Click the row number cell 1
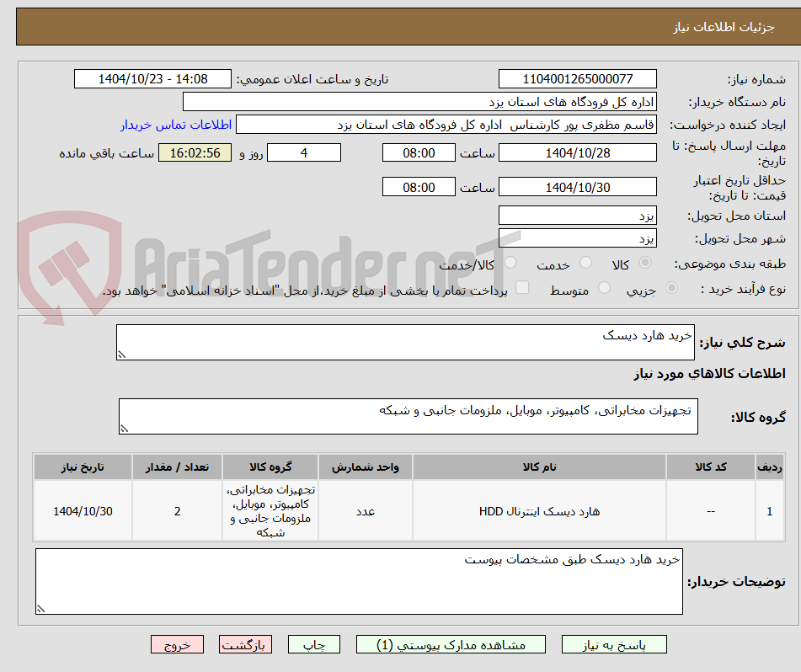801x672 pixels. pyautogui.click(x=770, y=511)
